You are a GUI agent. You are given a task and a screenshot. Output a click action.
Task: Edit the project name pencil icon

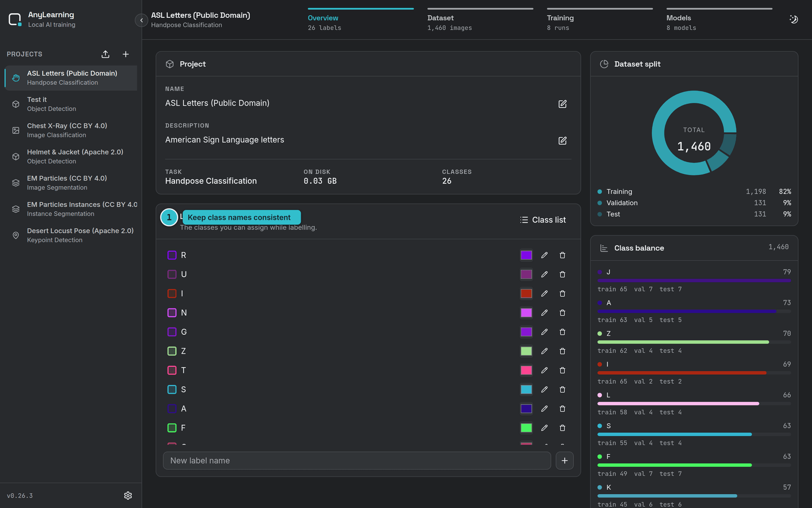click(562, 104)
